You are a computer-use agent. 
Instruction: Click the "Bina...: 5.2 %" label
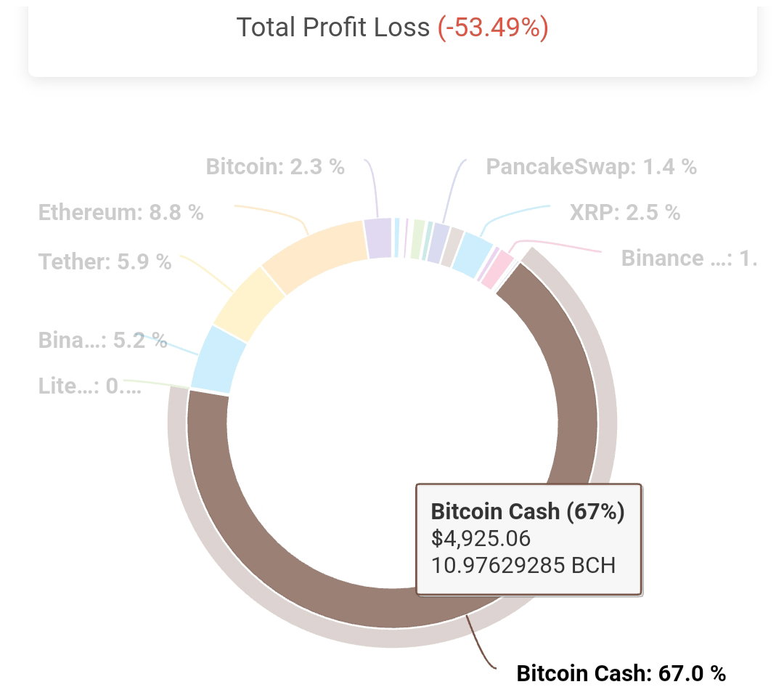(102, 341)
